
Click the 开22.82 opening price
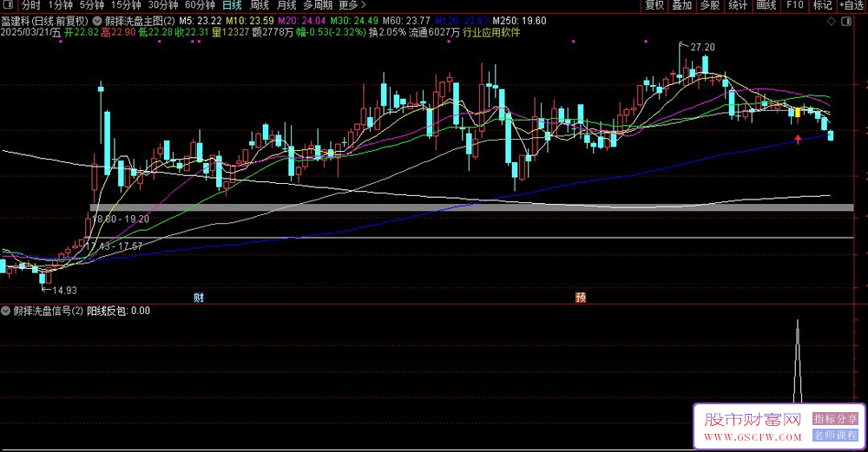[x=82, y=33]
